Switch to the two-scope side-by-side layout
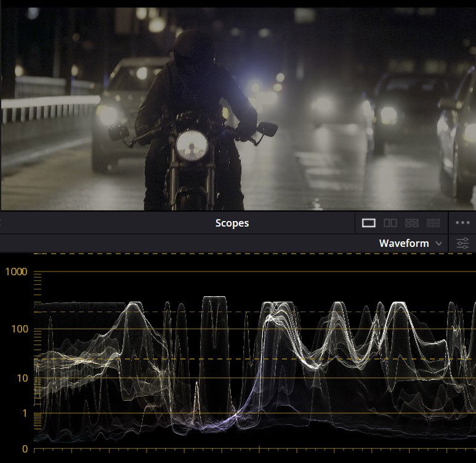The image size is (476, 463). click(x=390, y=223)
